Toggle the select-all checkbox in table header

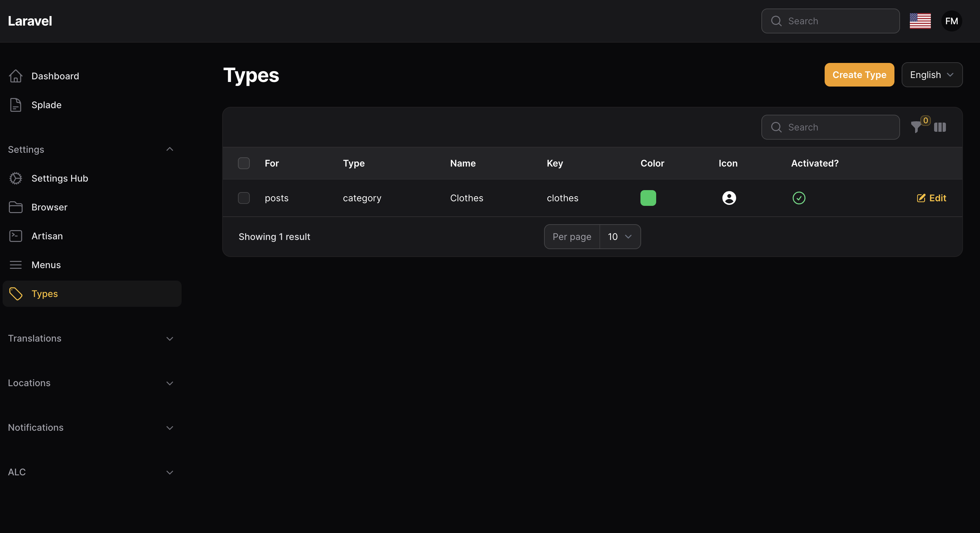[244, 163]
